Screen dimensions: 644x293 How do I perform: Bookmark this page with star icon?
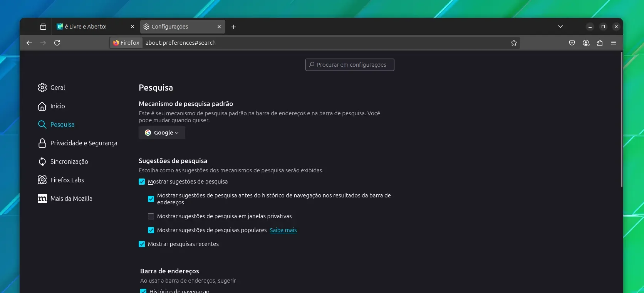tap(513, 43)
